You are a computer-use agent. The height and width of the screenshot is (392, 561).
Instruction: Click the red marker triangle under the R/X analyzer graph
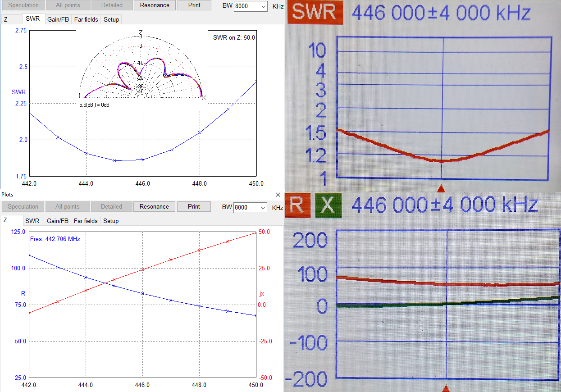coord(446,388)
